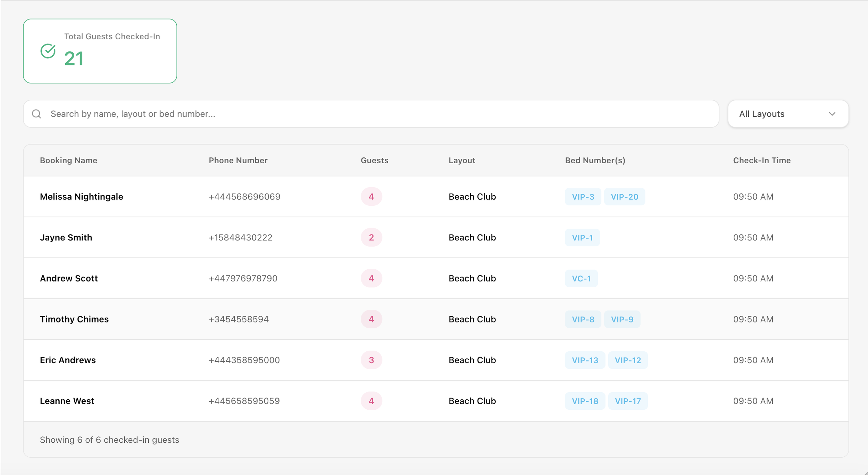Click Eric Andrews' guest count badge 3
The height and width of the screenshot is (475, 868).
[x=371, y=360]
